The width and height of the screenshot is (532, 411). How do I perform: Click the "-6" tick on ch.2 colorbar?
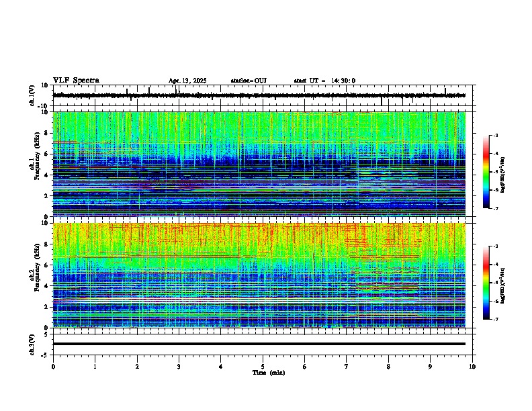[x=495, y=301]
